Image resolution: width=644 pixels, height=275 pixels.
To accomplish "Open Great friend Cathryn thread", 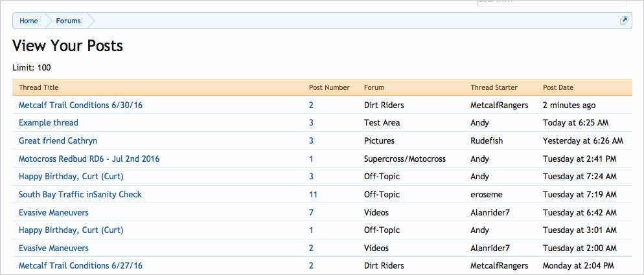I will [x=58, y=140].
